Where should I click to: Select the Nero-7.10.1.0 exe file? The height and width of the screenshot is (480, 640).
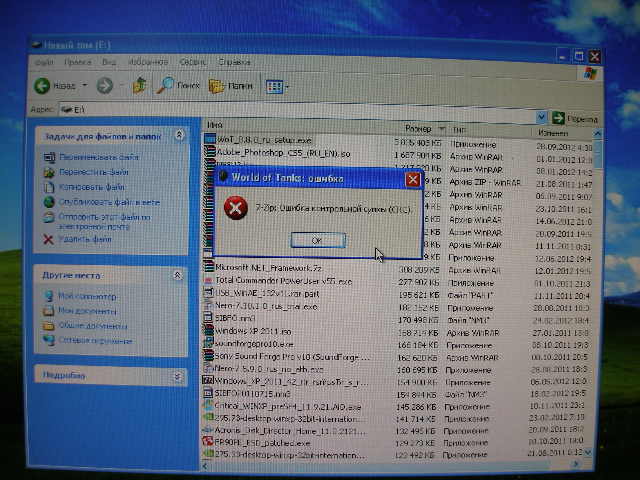266,307
